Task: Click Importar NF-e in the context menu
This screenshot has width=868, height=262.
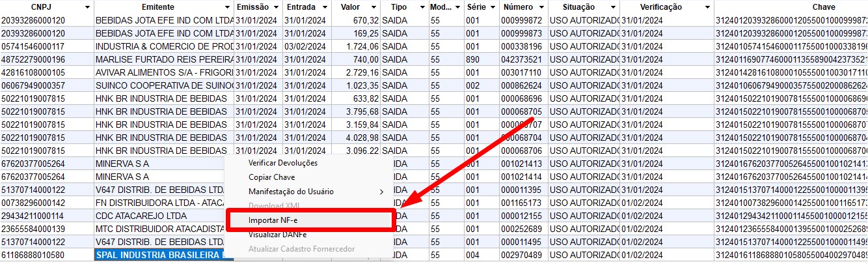Action: 273,220
